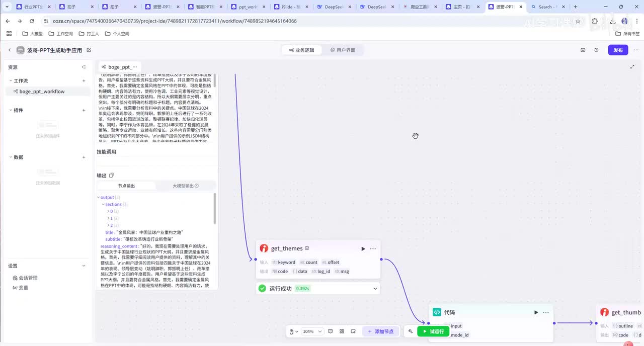
Task: Add new 数据 with plus icon
Action: [84, 157]
